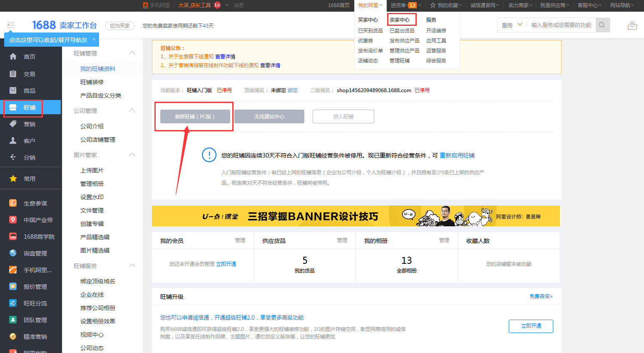
Task: Launch the 团队管理 app icon
Action: [x=13, y=320]
